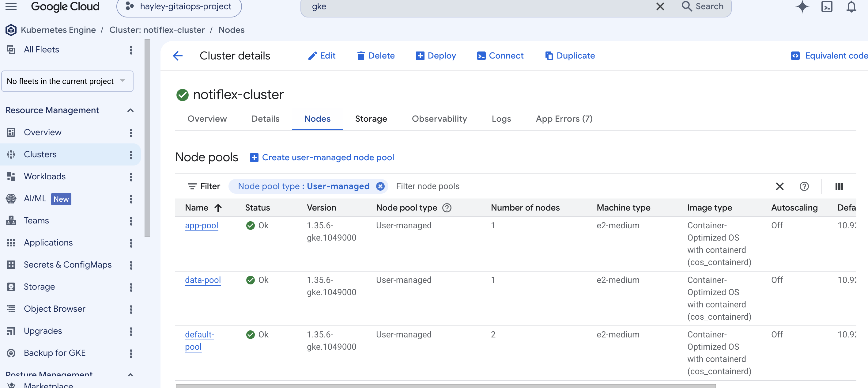This screenshot has width=868, height=388.
Task: Switch to the Storage tab
Action: point(371,119)
